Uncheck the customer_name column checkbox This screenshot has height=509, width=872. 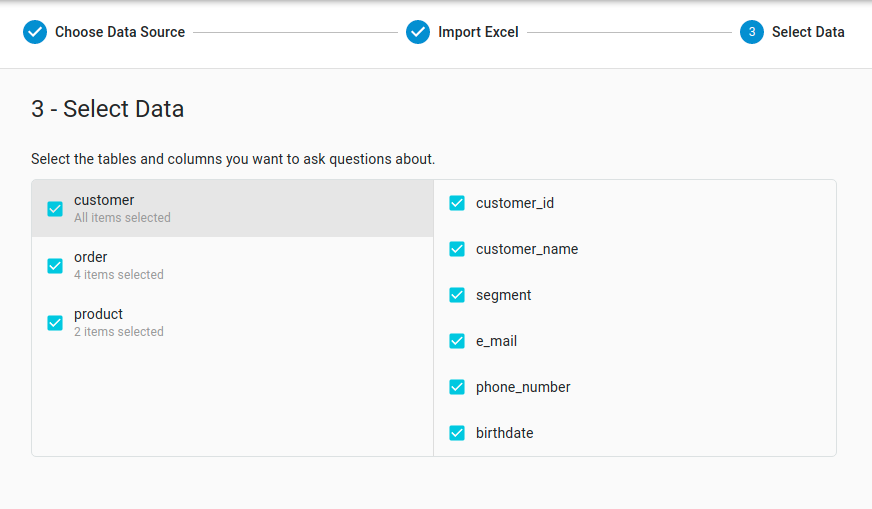[457, 249]
